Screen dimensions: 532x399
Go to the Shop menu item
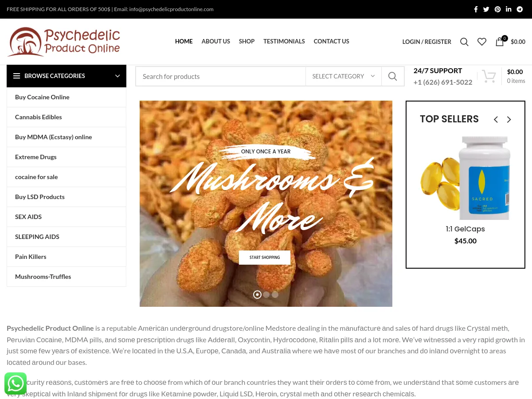pyautogui.click(x=246, y=41)
